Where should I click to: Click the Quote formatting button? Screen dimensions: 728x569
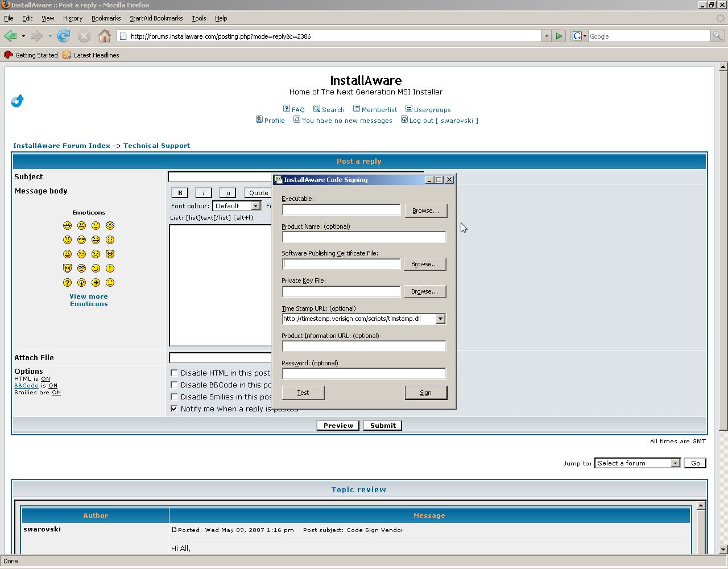(x=258, y=193)
